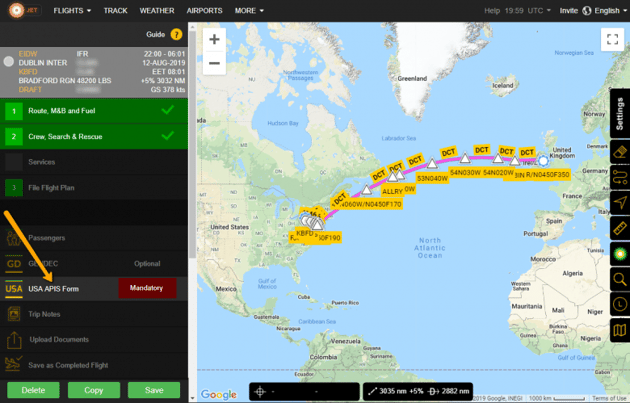Click the KBFD destination label
The image size is (630, 403).
pyautogui.click(x=304, y=233)
